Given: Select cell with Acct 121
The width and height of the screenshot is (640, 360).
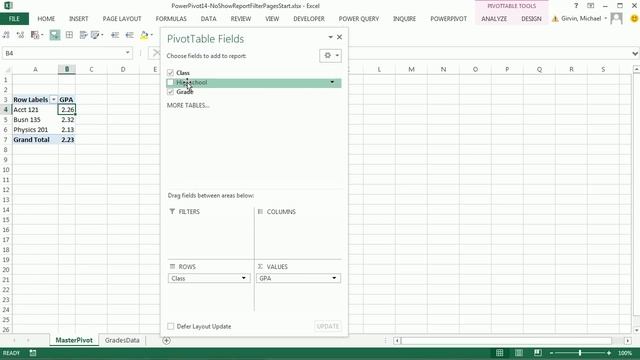Looking at the screenshot, I should 35,109.
